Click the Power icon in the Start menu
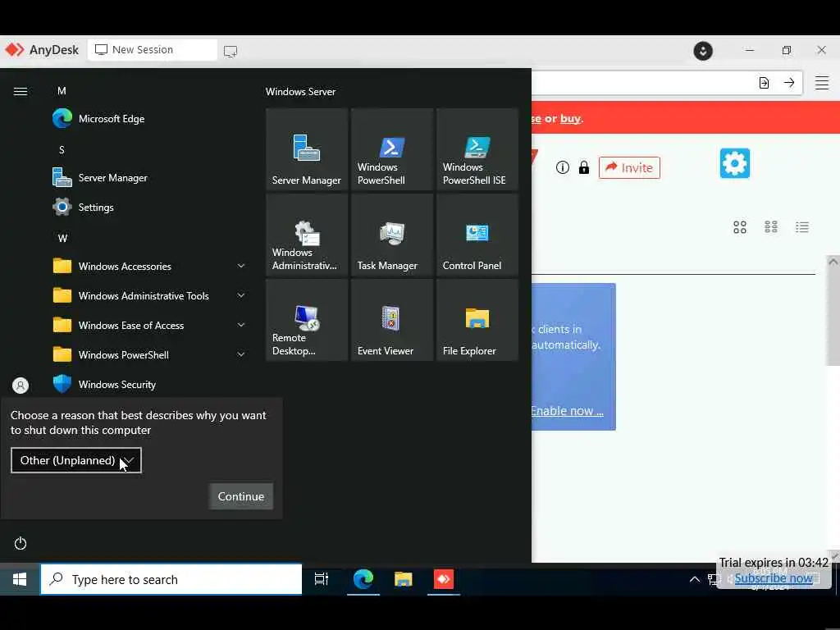The width and height of the screenshot is (840, 630). click(21, 543)
